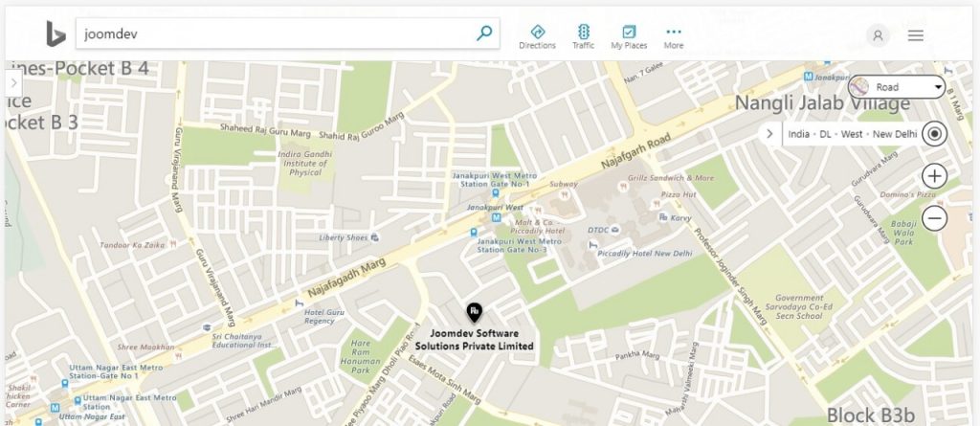Click the Hotel Guru Regency marker

point(300,303)
